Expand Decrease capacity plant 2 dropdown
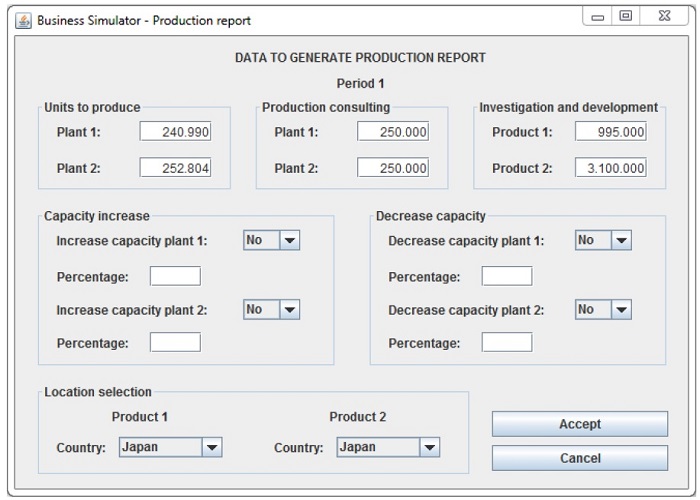The width and height of the screenshot is (700, 500). coord(603,310)
